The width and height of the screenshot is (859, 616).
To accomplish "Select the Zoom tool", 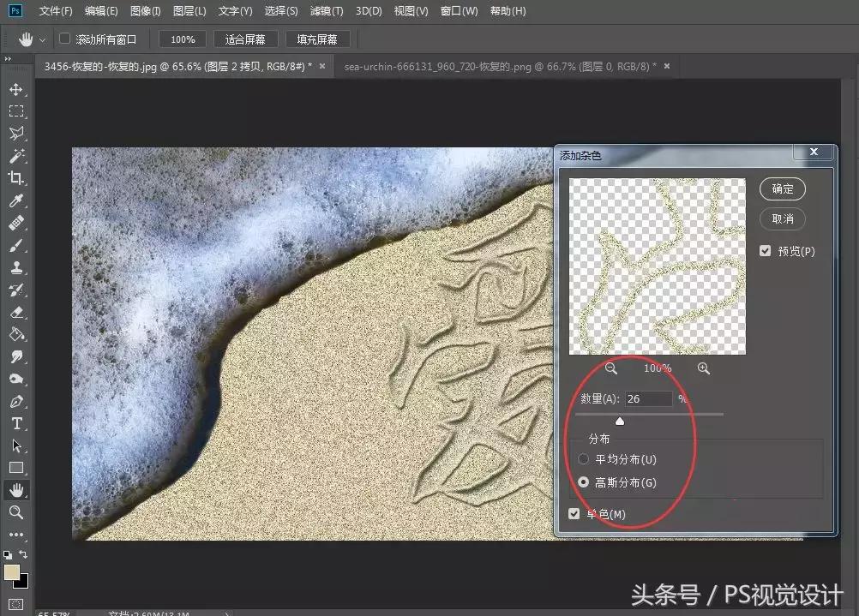I will 17,511.
